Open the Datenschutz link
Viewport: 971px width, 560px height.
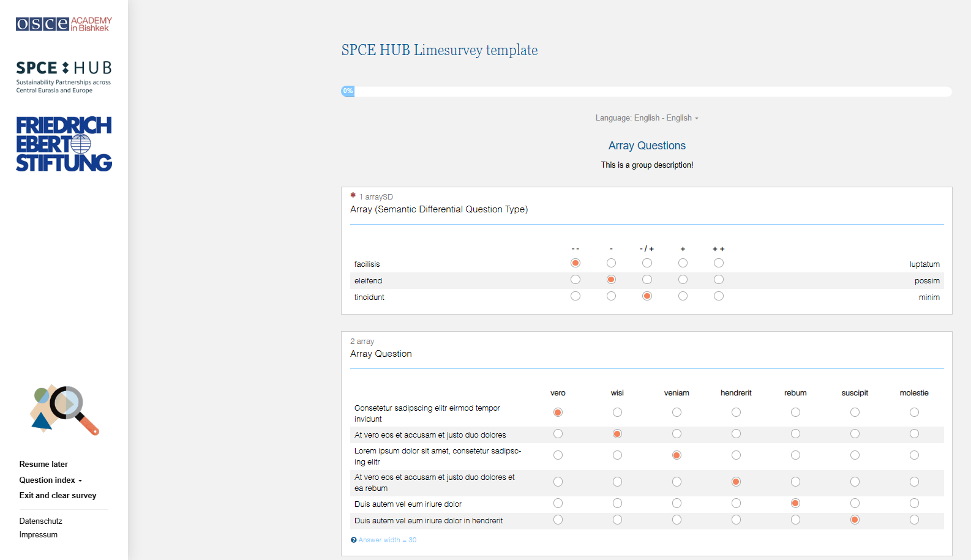coord(41,521)
